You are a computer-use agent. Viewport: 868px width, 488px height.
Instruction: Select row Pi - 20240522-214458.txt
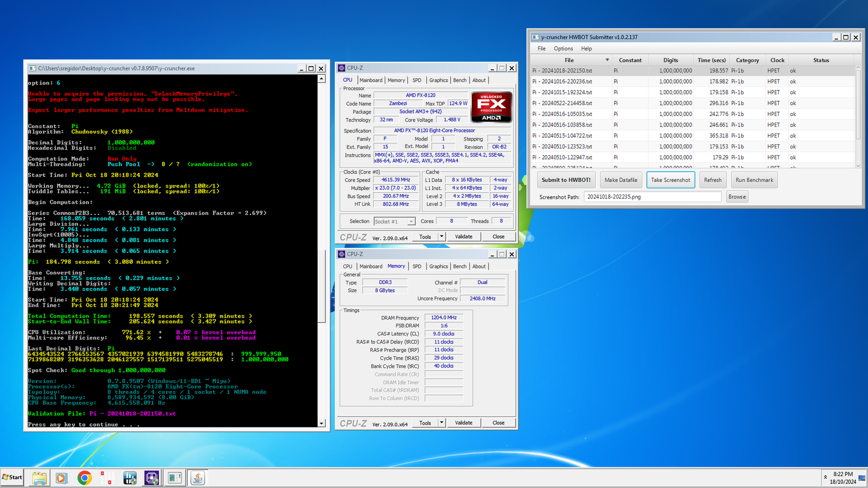(x=693, y=103)
